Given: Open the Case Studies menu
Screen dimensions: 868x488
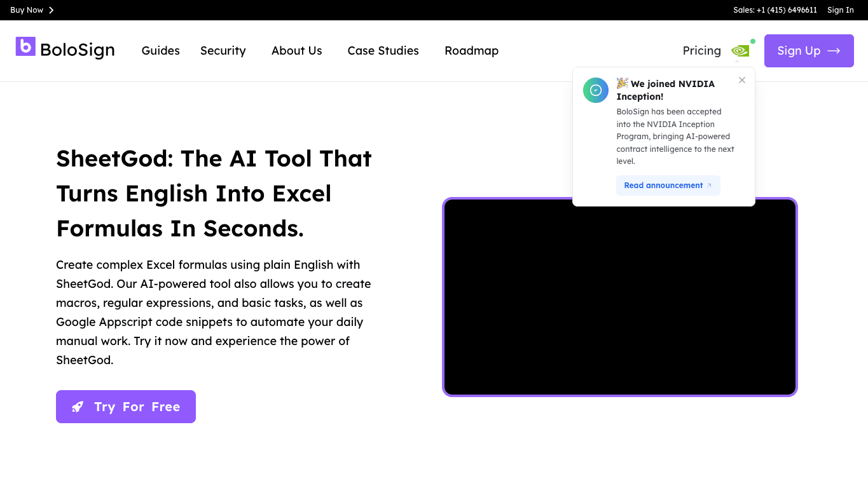Looking at the screenshot, I should pos(383,51).
